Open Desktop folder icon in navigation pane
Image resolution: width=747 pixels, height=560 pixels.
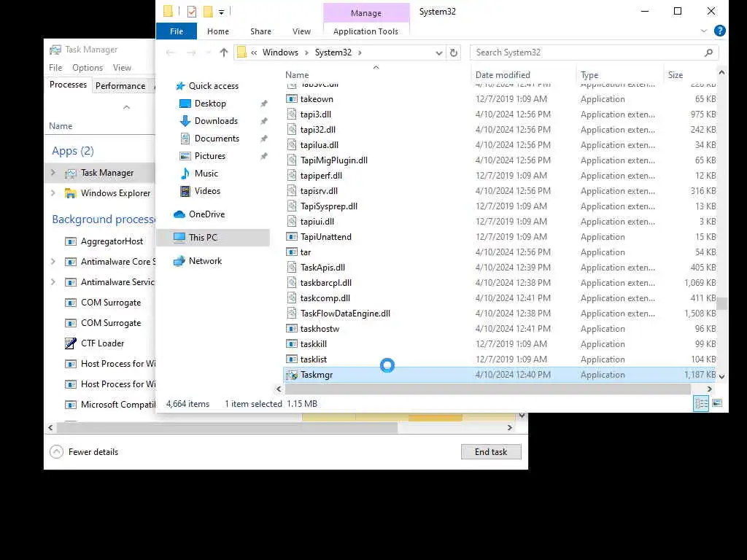pos(185,104)
